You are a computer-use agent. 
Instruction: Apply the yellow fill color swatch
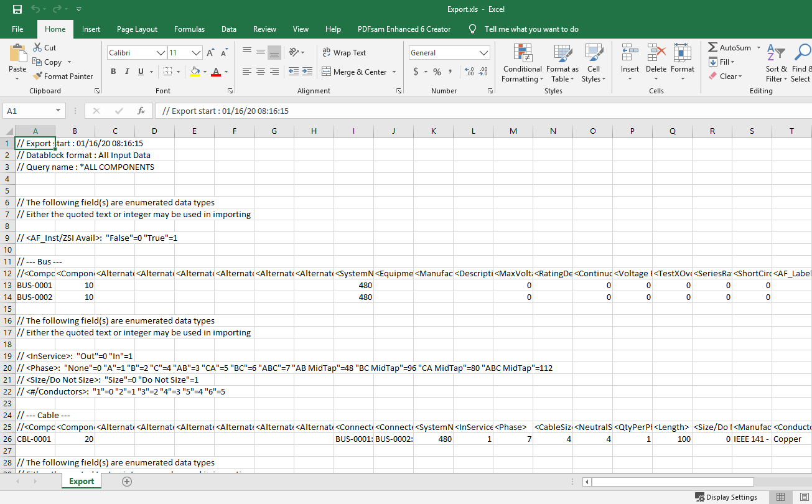click(195, 72)
